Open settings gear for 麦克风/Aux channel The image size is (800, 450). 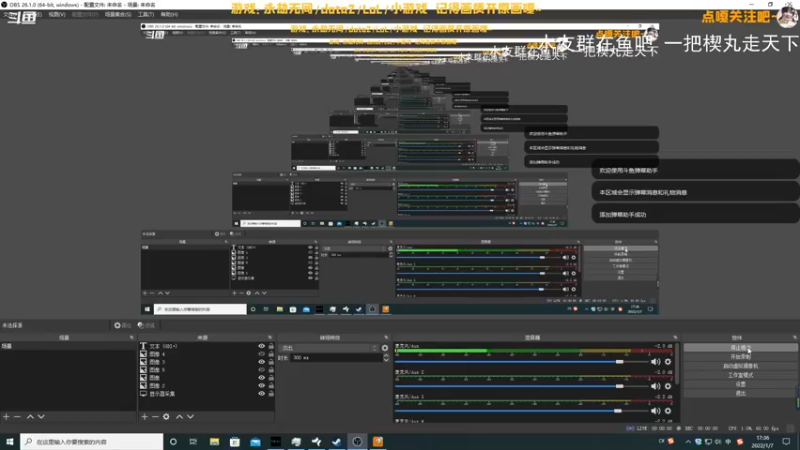click(x=668, y=362)
